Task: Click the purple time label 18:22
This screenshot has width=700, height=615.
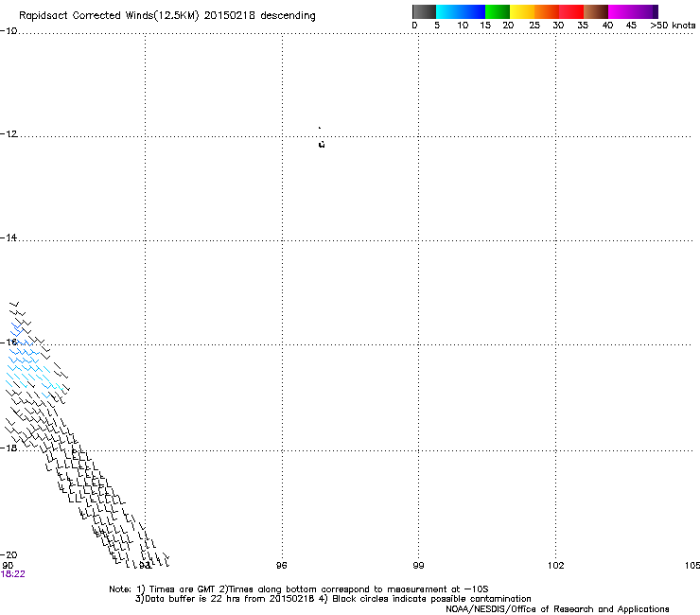Action: pyautogui.click(x=13, y=574)
